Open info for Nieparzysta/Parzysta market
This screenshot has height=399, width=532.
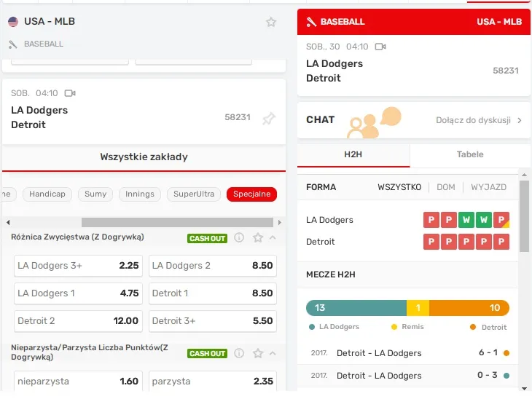click(x=239, y=353)
